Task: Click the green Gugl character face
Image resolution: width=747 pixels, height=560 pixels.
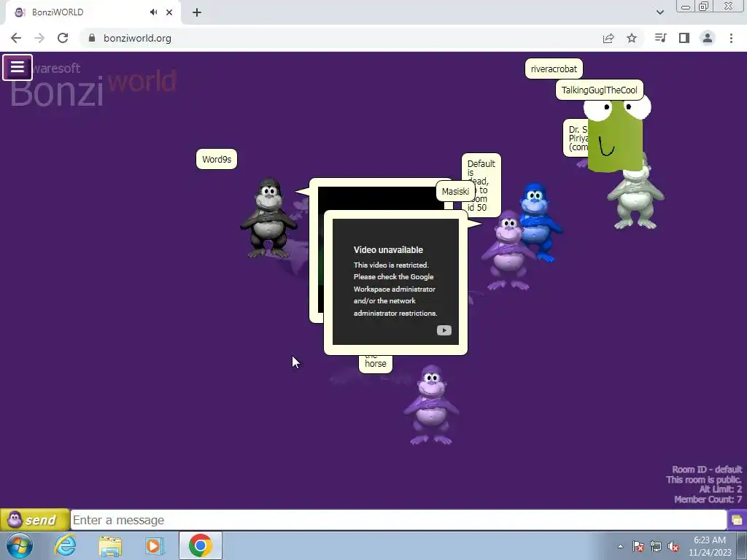Action: [x=615, y=136]
